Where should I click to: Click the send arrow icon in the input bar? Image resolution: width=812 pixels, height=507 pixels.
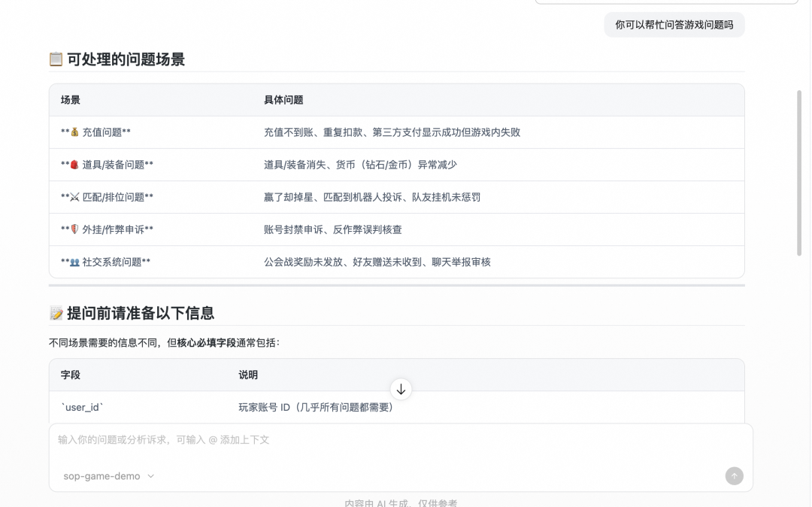coord(733,475)
